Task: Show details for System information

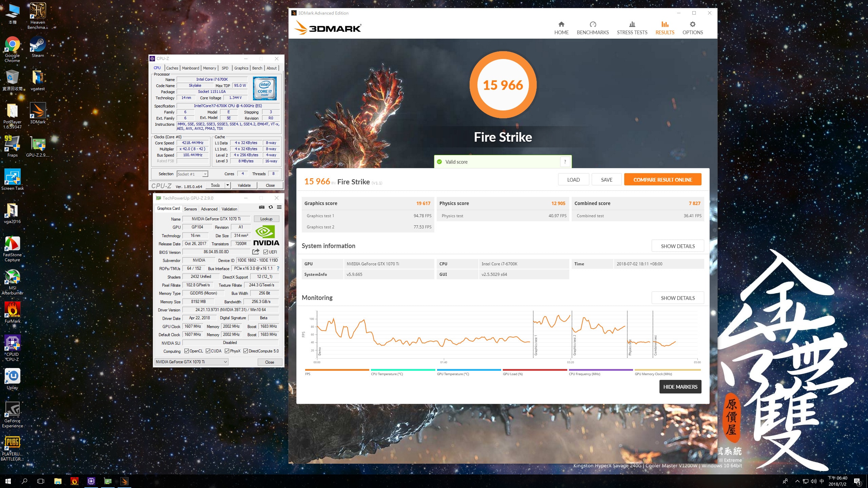Action: (677, 246)
